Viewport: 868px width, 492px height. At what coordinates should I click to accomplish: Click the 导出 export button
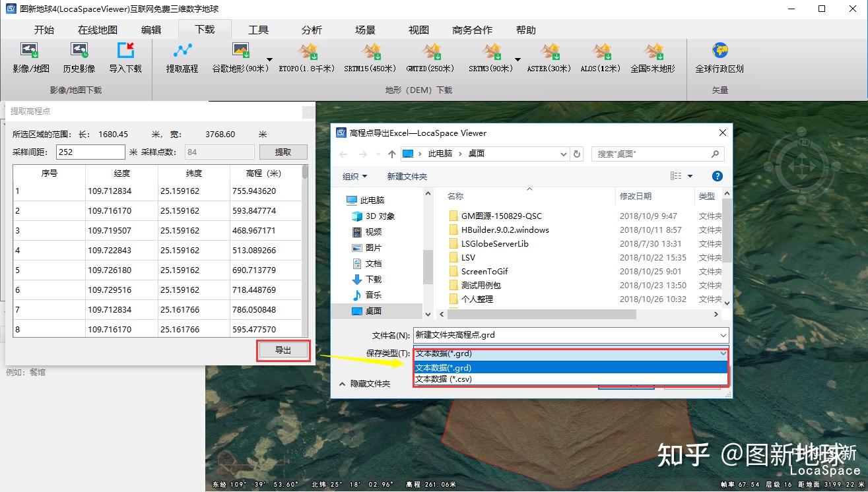coord(283,350)
